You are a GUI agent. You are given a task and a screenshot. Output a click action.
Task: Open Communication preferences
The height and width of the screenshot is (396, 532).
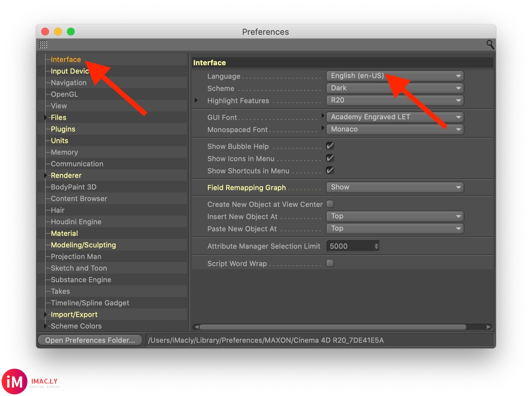click(x=77, y=164)
